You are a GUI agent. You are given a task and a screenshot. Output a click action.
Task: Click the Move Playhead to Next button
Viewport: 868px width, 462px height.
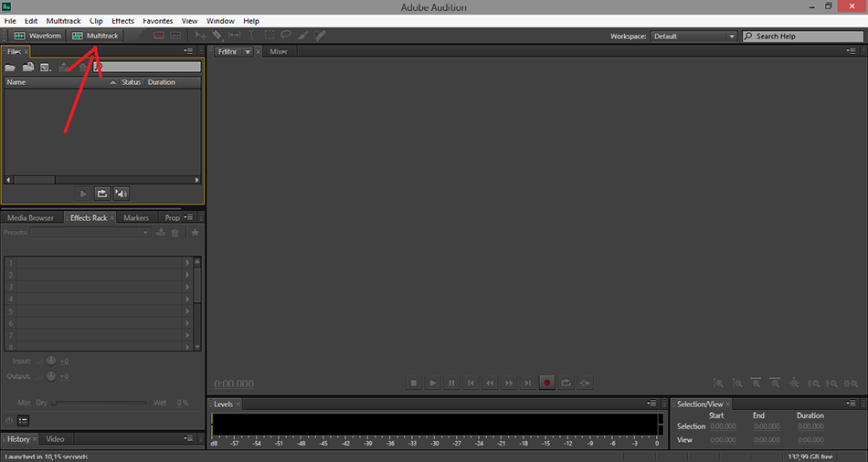click(x=528, y=383)
